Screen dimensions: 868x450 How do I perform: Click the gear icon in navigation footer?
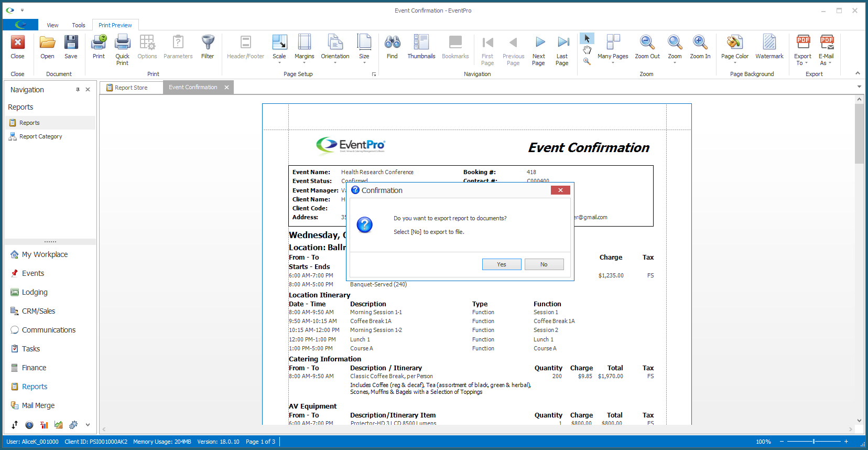click(73, 425)
